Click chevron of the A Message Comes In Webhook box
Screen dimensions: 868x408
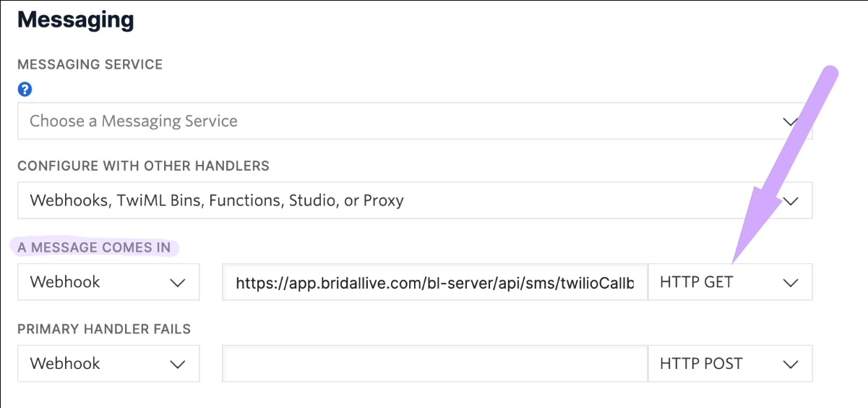178,282
